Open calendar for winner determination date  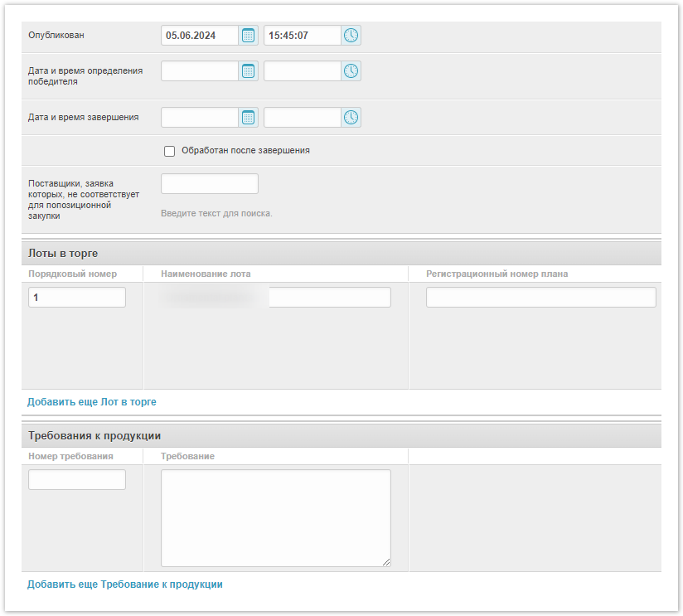pyautogui.click(x=248, y=71)
